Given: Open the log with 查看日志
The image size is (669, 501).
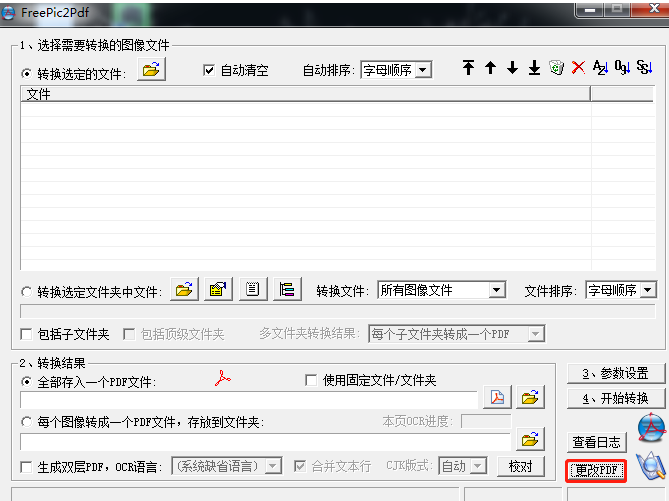Looking at the screenshot, I should pos(596,442).
